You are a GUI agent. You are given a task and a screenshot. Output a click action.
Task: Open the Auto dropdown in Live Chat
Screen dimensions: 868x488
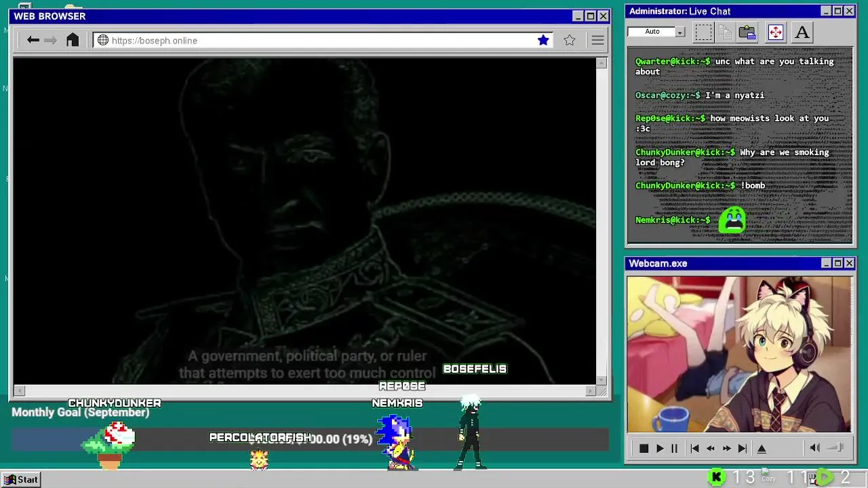[x=680, y=32]
